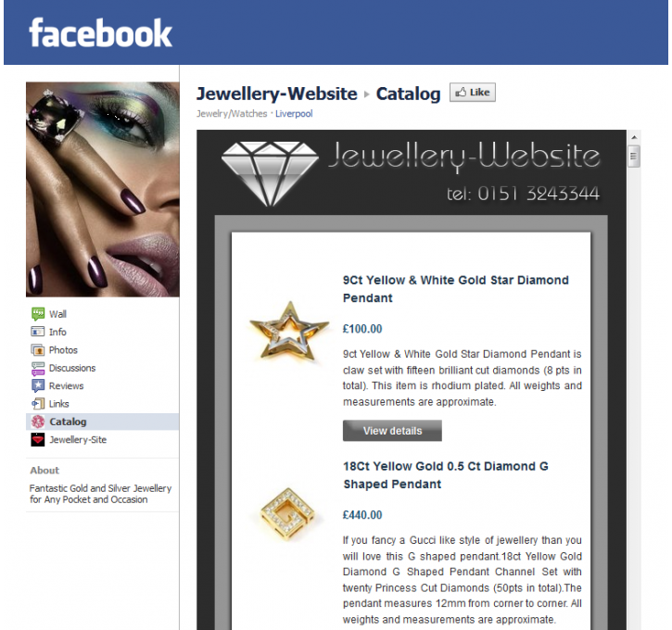Click the Info card icon in sidebar
This screenshot has width=672, height=630.
pyautogui.click(x=38, y=332)
